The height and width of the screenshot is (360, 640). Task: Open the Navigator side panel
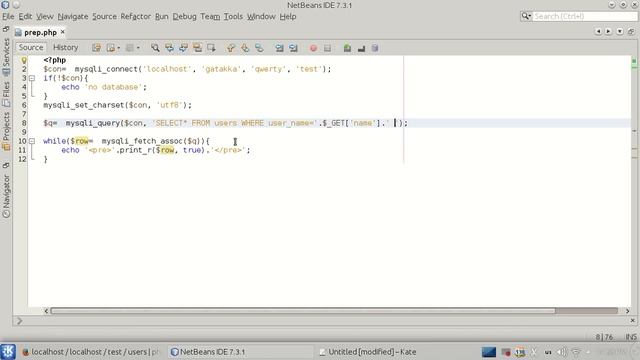(x=6, y=196)
